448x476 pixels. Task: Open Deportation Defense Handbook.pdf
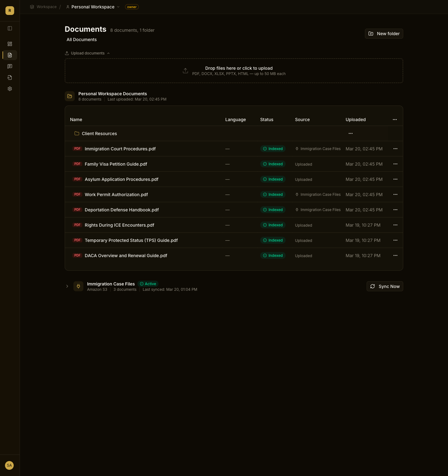(122, 210)
